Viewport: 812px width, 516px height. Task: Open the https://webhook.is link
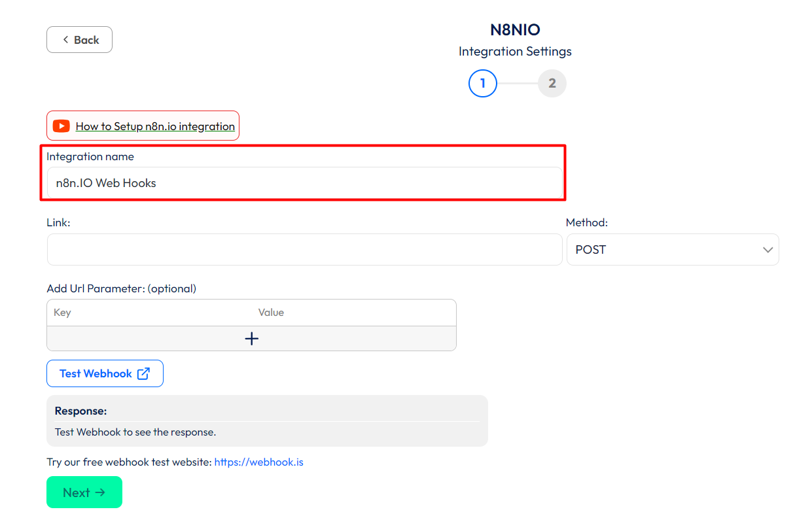tap(258, 462)
